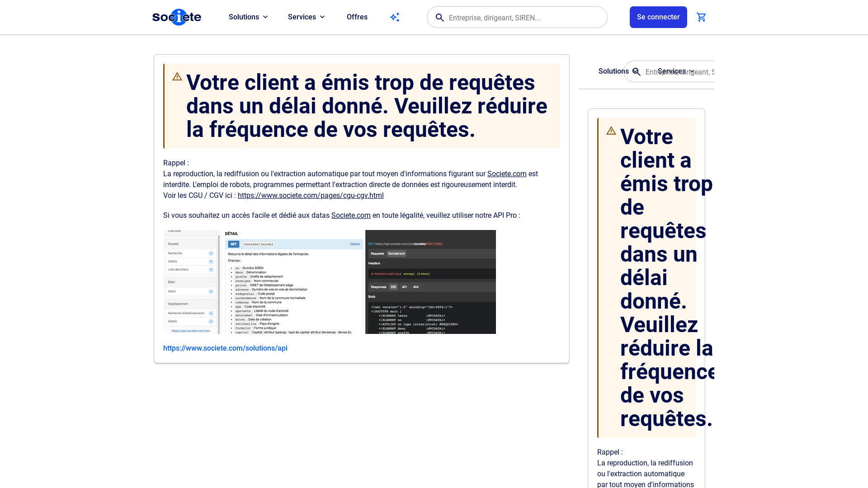868x488 pixels.
Task: Click the Societe.com link in the API Pro sentence
Action: 351,216
